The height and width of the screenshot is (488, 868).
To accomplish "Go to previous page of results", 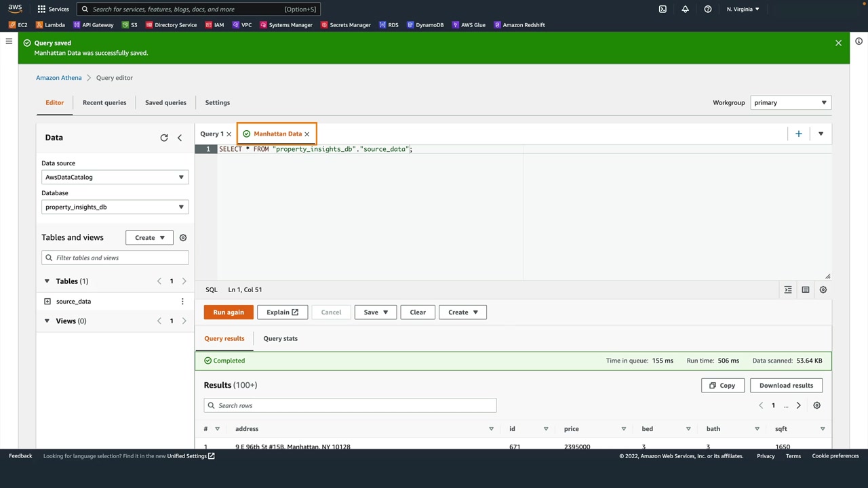I will tap(761, 405).
